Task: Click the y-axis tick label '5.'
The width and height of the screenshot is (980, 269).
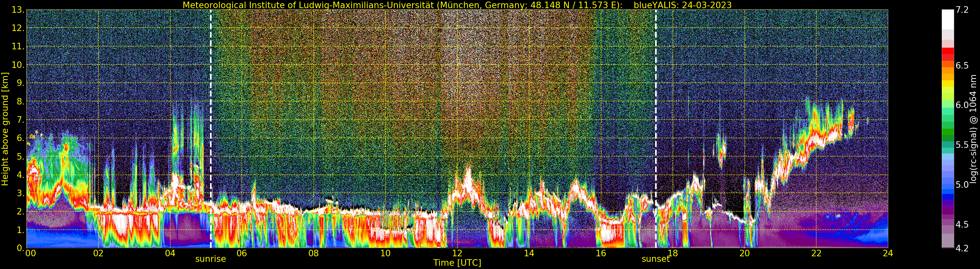Action: pyautogui.click(x=21, y=156)
